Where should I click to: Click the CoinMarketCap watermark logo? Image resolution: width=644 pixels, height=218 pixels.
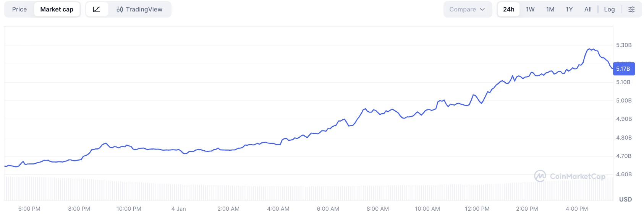(x=540, y=176)
